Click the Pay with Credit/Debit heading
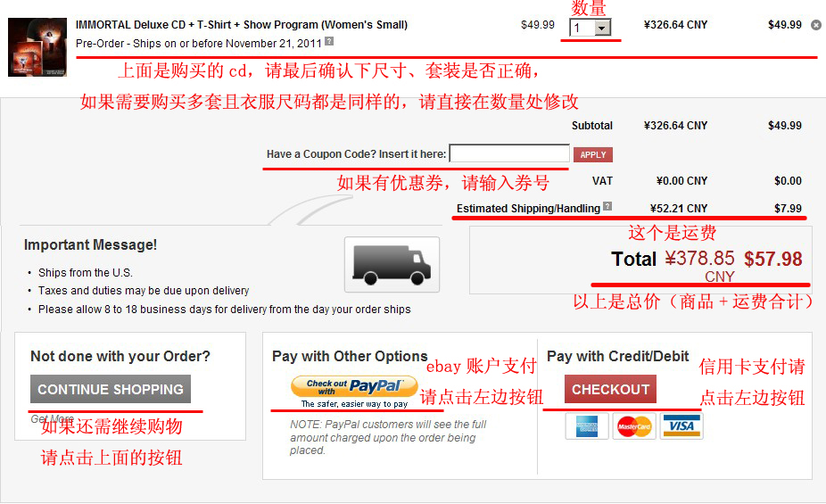Screen dimensions: 826x504 click(618, 357)
